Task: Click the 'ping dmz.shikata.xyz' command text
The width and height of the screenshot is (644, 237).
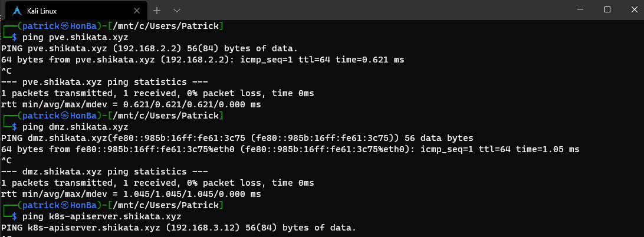Action: pyautogui.click(x=74, y=126)
